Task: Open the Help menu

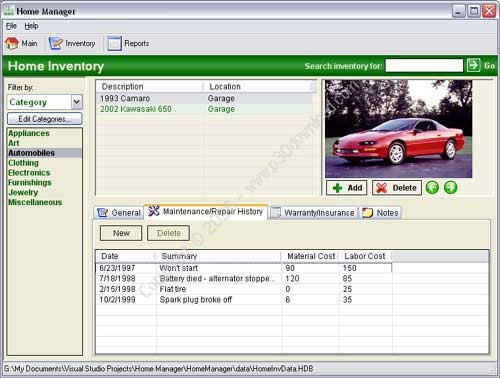Action: (x=31, y=26)
